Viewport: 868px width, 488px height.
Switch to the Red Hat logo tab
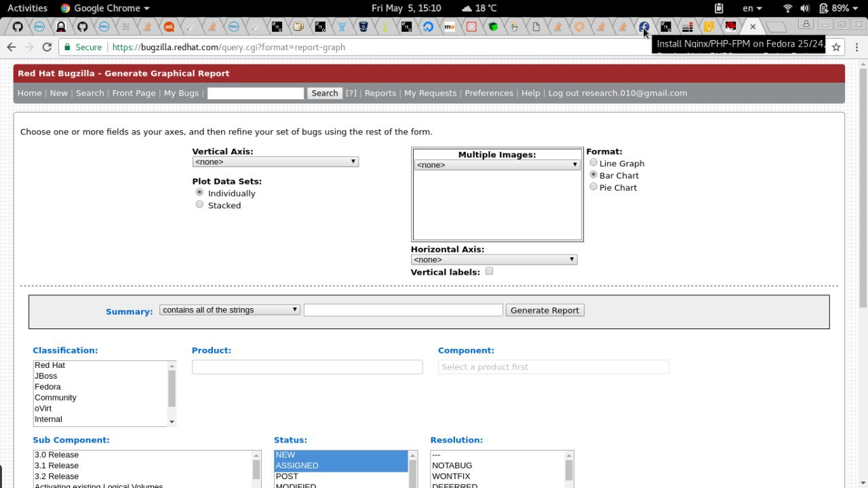point(730,27)
